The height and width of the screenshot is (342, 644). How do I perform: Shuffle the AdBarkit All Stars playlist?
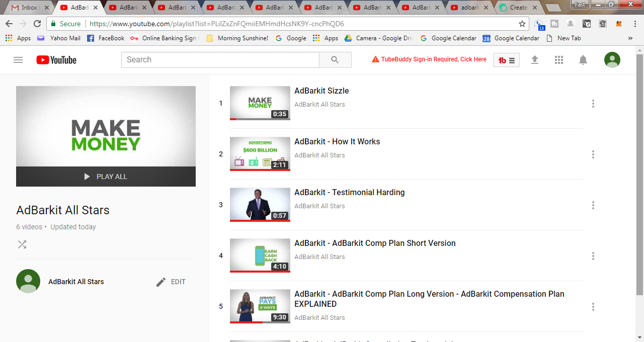coord(22,244)
